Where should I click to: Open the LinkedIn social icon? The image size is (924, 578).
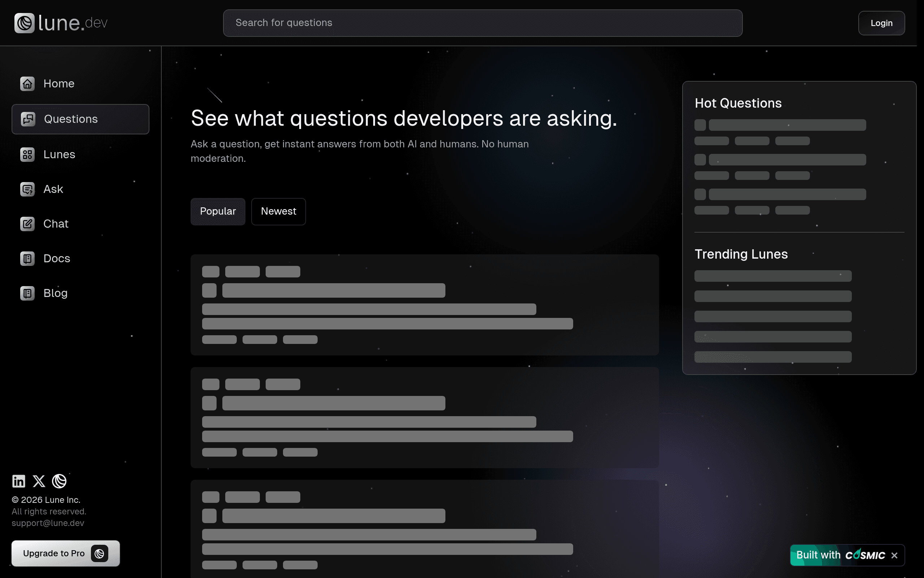click(x=19, y=481)
